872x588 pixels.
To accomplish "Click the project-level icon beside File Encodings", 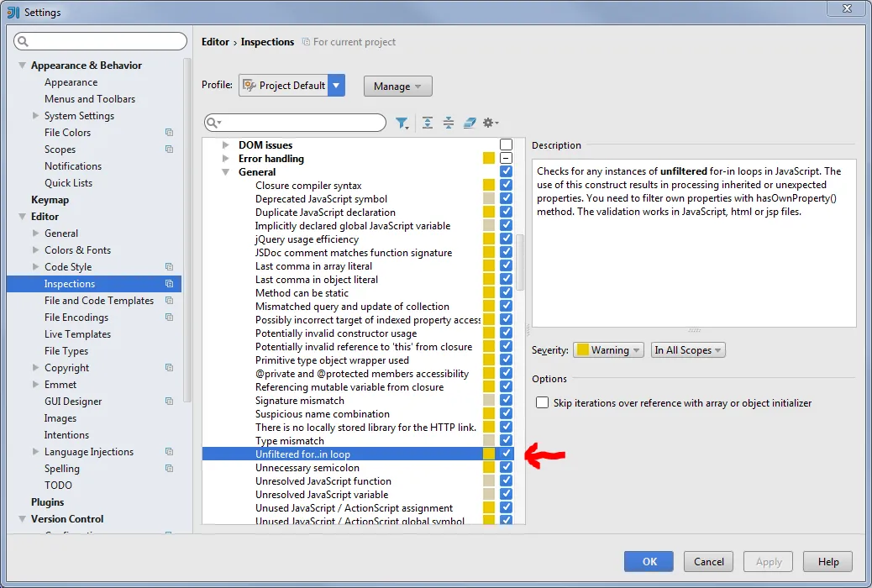I will pos(169,317).
